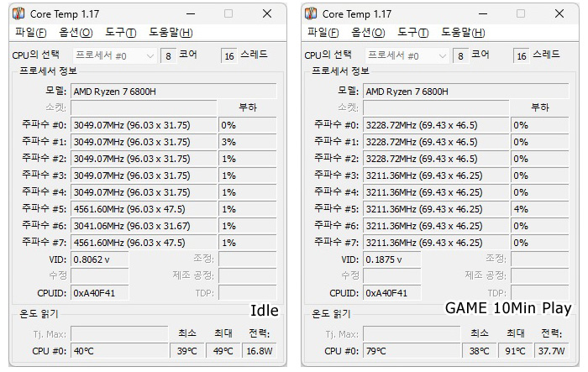The width and height of the screenshot is (588, 372).
Task: Open 도움말(H) menu in the Idle window
Action: 171,33
